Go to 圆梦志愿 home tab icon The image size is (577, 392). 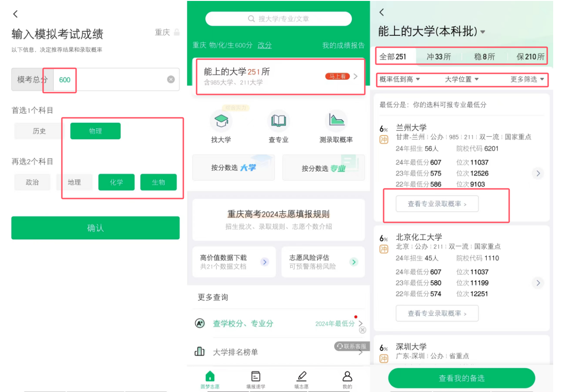click(x=210, y=376)
